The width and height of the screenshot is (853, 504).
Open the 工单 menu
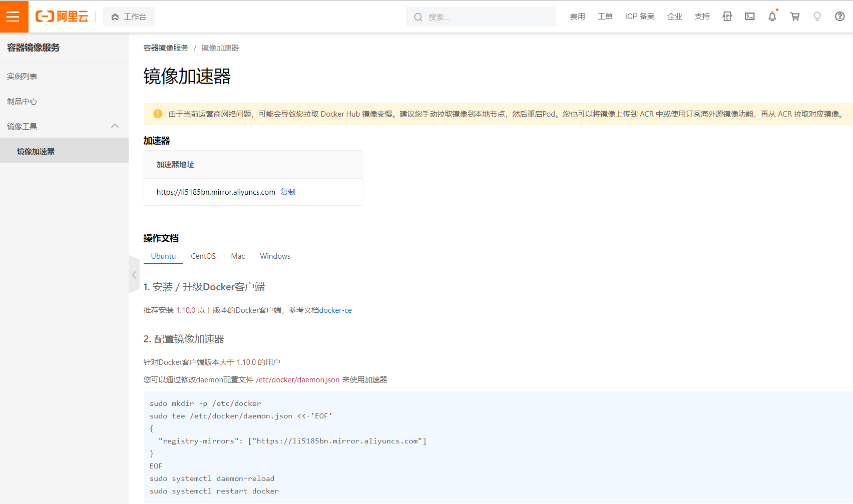point(605,17)
